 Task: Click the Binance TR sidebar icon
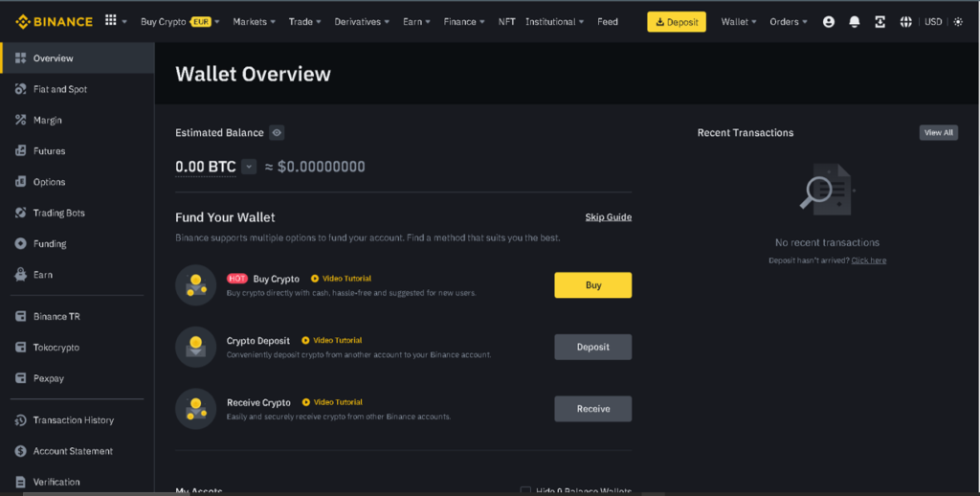click(21, 317)
